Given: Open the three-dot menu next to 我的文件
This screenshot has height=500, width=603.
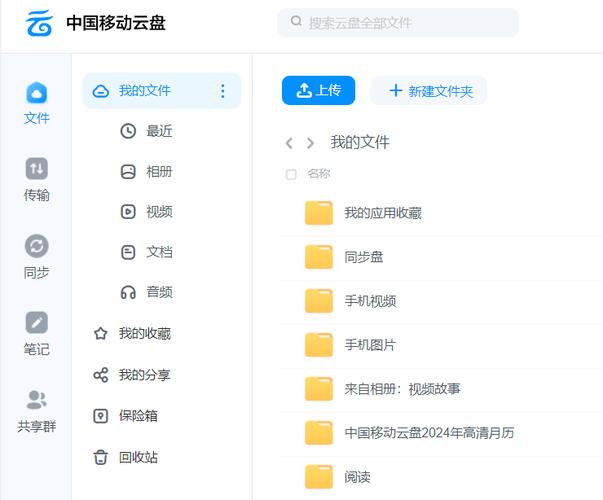Looking at the screenshot, I should click(222, 91).
